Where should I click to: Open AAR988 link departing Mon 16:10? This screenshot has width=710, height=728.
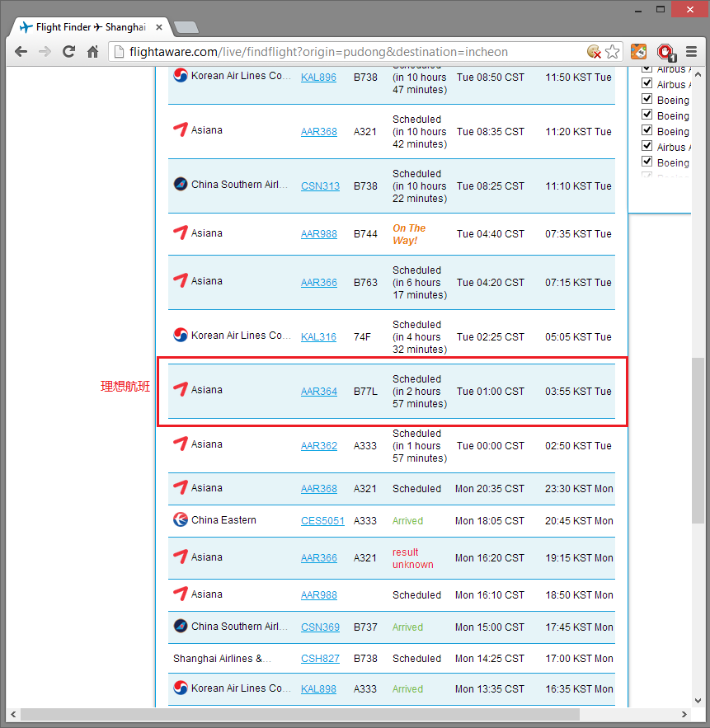point(319,594)
